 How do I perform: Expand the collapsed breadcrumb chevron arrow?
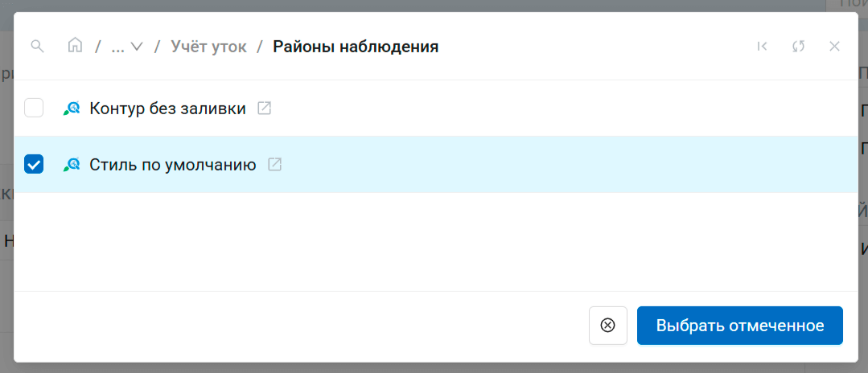point(136,47)
